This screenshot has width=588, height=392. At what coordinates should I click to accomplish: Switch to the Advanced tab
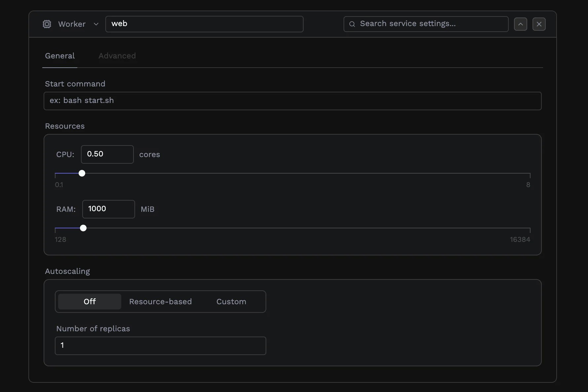point(117,56)
